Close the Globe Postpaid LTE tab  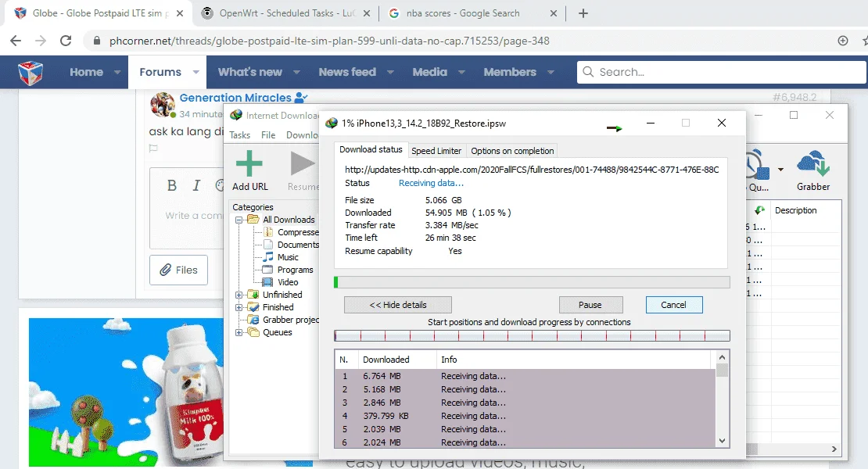[x=180, y=13]
